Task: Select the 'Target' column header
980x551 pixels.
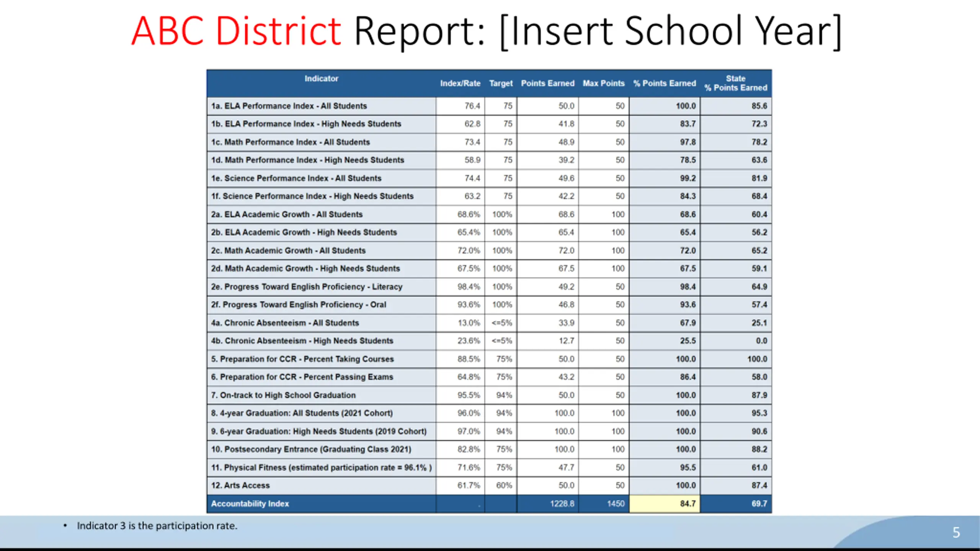Action: point(501,83)
